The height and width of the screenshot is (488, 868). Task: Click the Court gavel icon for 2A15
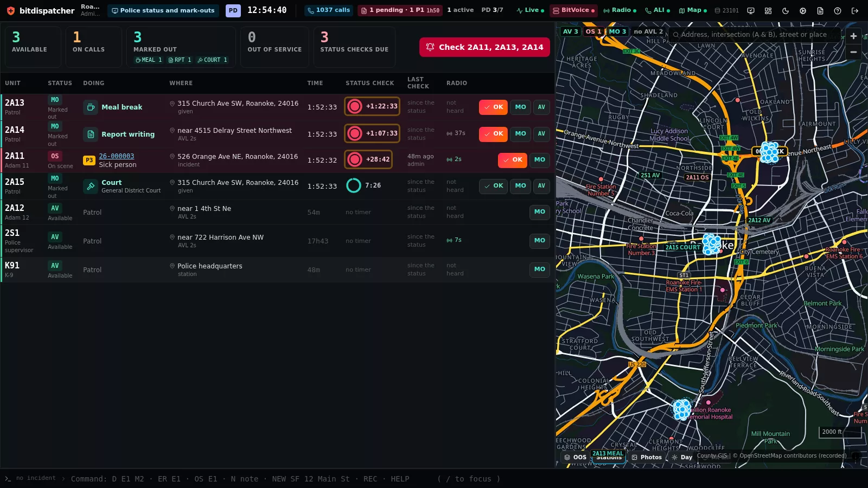point(91,186)
